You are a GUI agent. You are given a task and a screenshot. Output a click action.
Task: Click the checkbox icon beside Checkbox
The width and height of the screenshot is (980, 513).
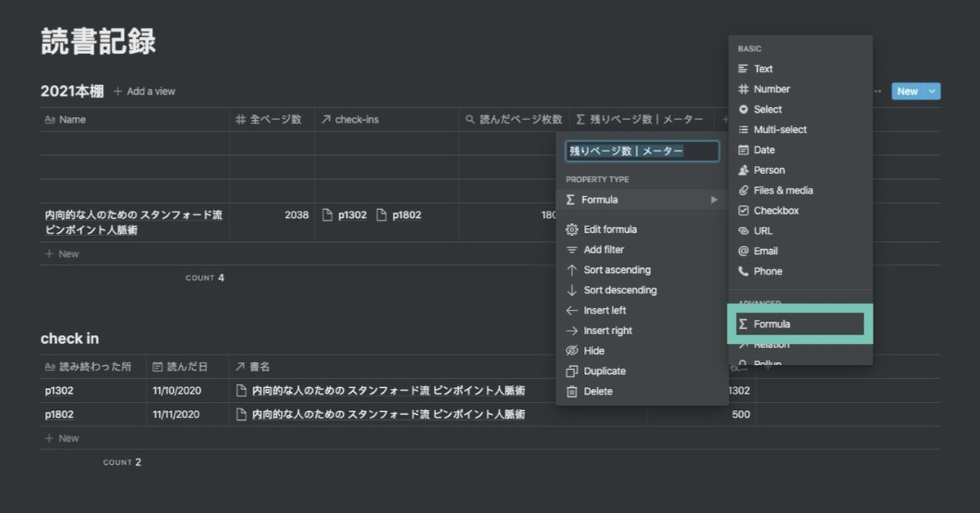click(743, 211)
